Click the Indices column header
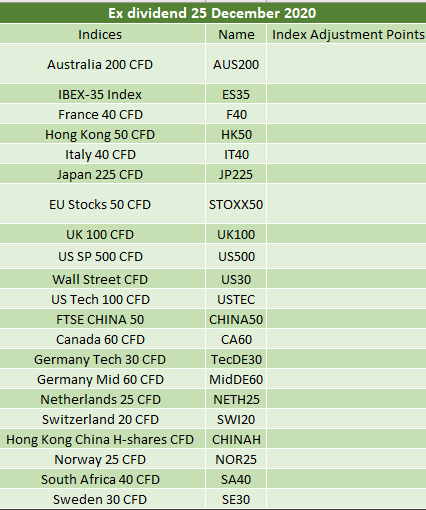The image size is (426, 510). pos(102,34)
